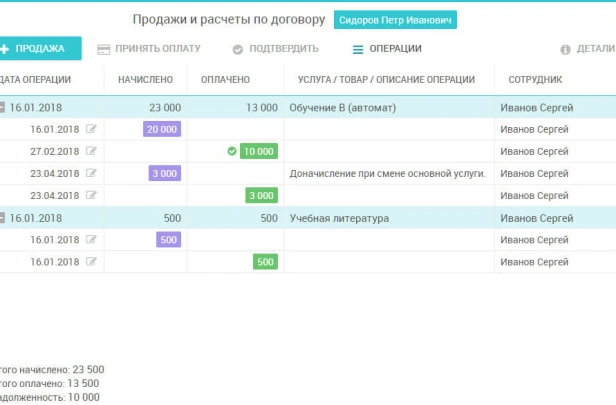616x405 pixels.
Task: Click the ПРИНЯТЬ ОПЛАТУ card icon
Action: coord(103,49)
